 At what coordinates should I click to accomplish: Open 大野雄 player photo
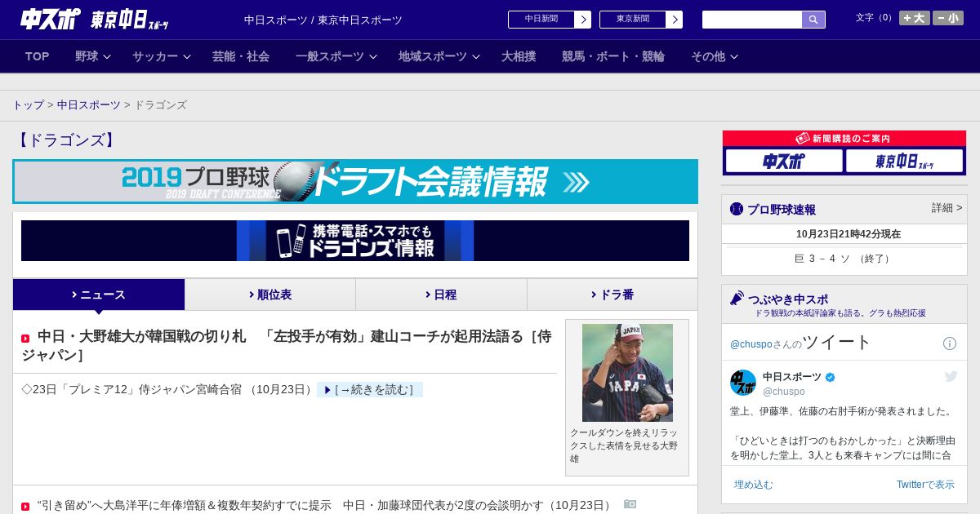[x=627, y=373]
